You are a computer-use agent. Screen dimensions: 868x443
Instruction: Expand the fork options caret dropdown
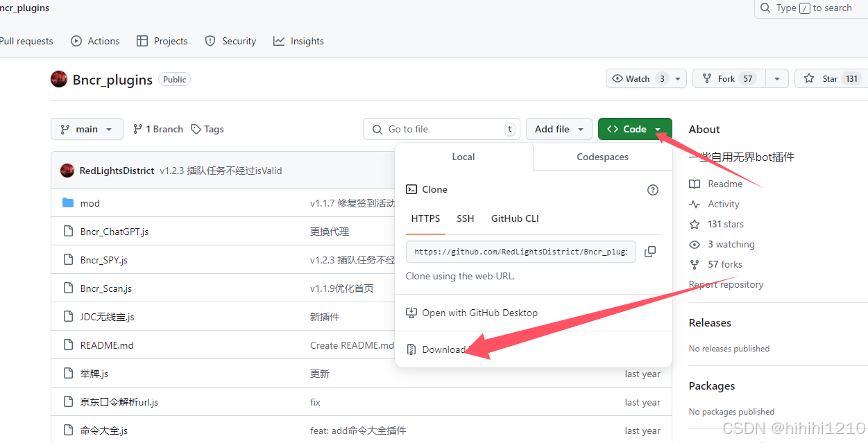coord(777,78)
